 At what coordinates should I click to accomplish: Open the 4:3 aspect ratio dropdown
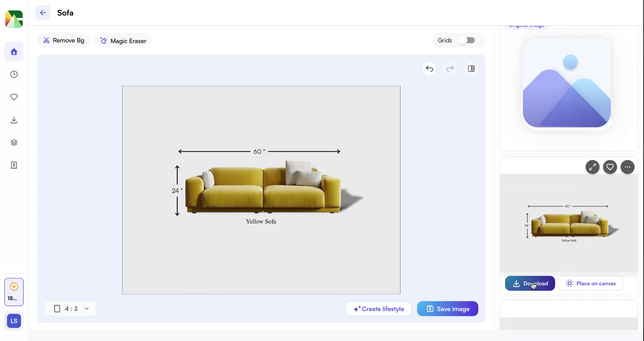point(70,309)
